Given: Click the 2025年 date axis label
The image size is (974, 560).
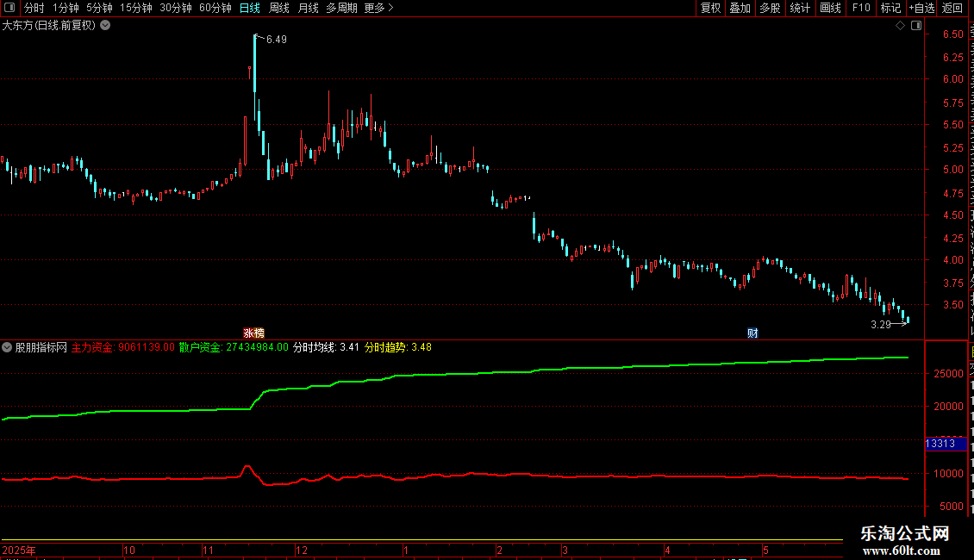Looking at the screenshot, I should 19,550.
